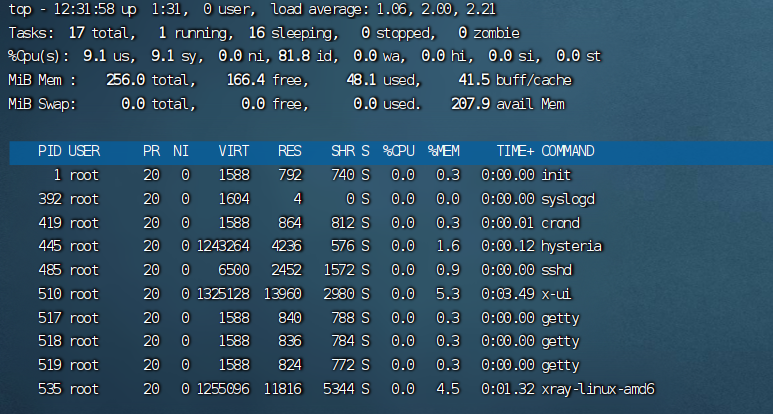773x414 pixels.
Task: Click the USER column header
Action: [x=84, y=151]
